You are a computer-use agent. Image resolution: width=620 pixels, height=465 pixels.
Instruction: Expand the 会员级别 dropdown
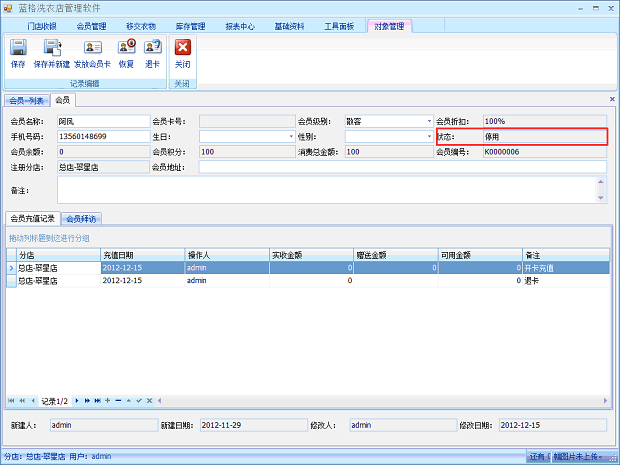coord(429,121)
